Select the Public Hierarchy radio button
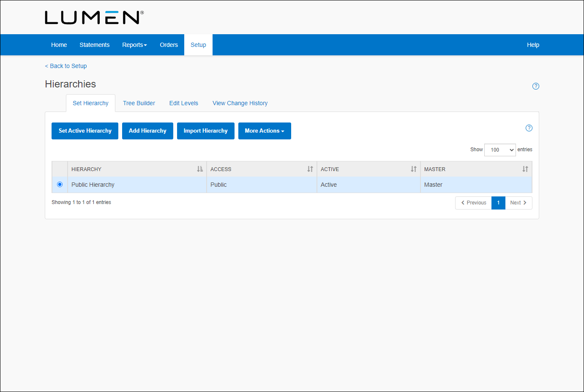 tap(60, 185)
